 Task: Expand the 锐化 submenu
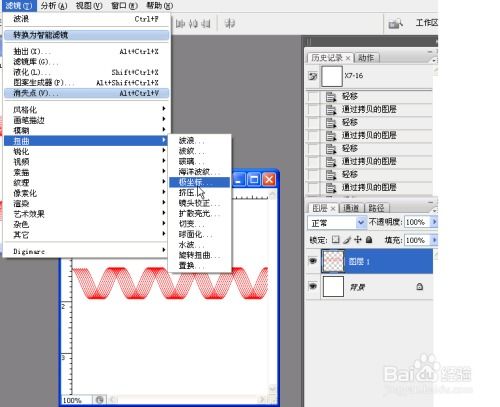pyautogui.click(x=87, y=151)
